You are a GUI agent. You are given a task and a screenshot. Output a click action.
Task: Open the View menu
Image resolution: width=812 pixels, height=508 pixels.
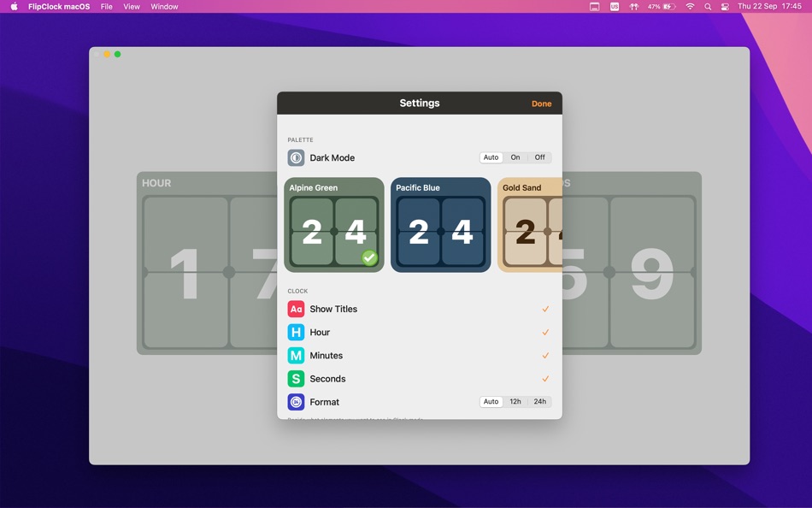[x=132, y=7]
